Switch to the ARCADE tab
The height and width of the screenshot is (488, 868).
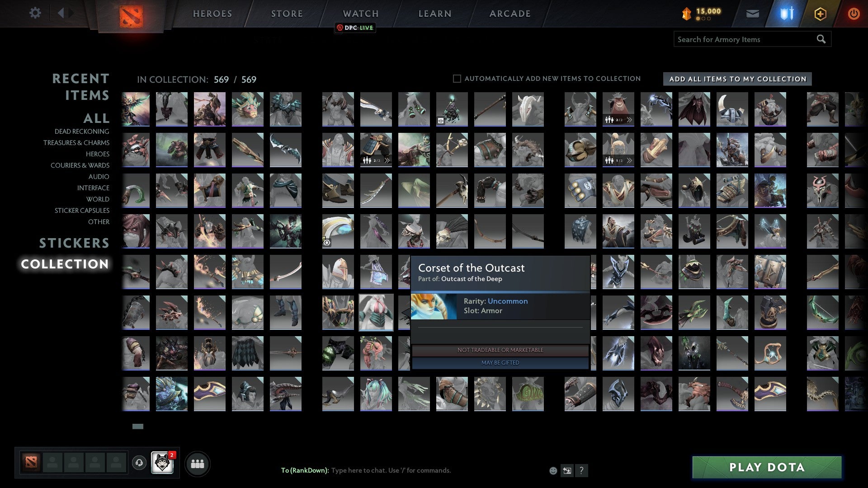[509, 14]
